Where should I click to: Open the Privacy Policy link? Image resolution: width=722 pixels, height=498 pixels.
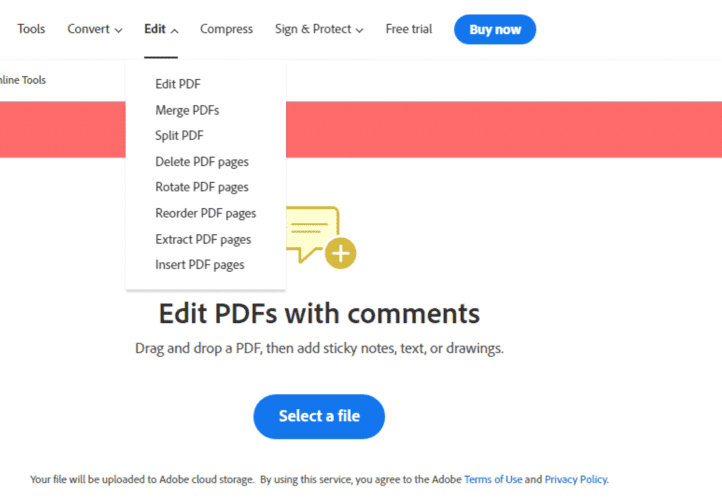click(x=576, y=480)
